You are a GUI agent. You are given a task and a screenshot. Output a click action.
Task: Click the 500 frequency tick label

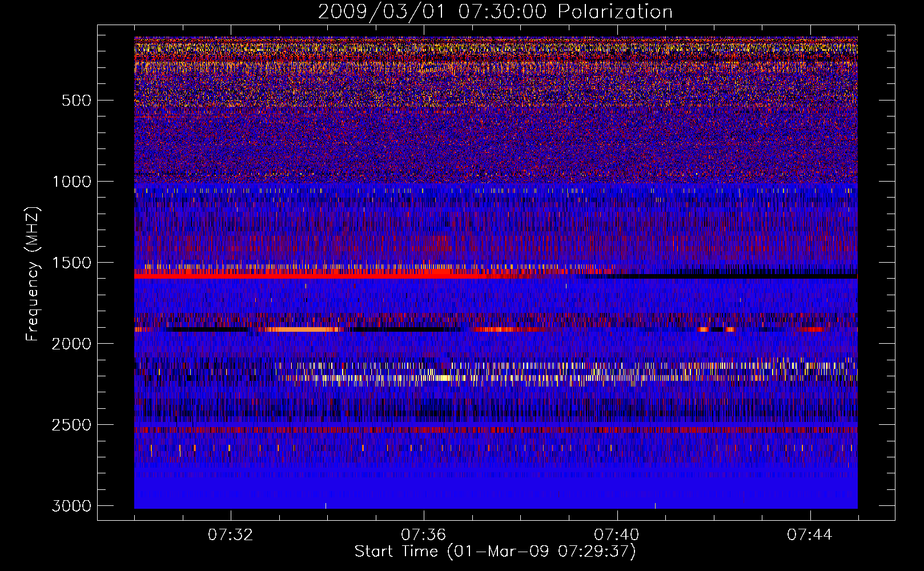77,100
